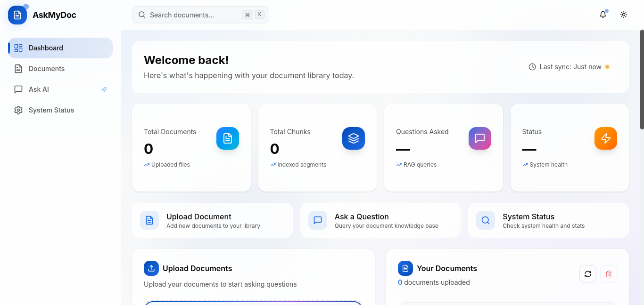Toggle light/dark theme with the sun icon
644x305 pixels.
pos(623,15)
